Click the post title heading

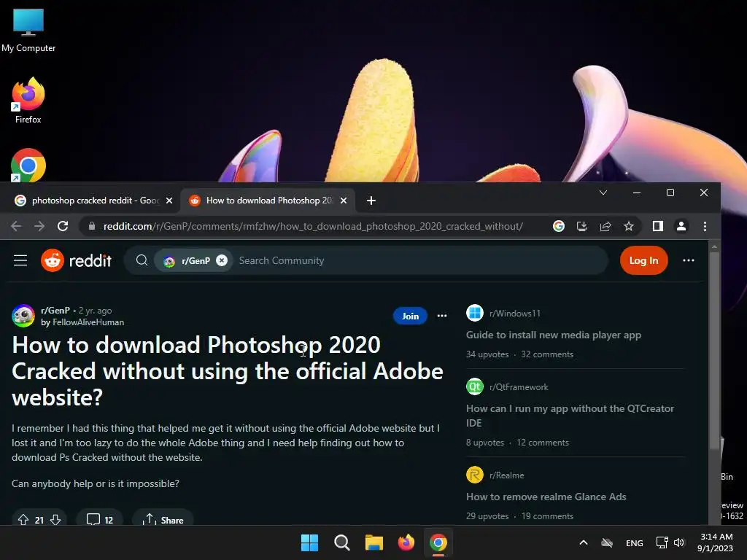point(228,371)
